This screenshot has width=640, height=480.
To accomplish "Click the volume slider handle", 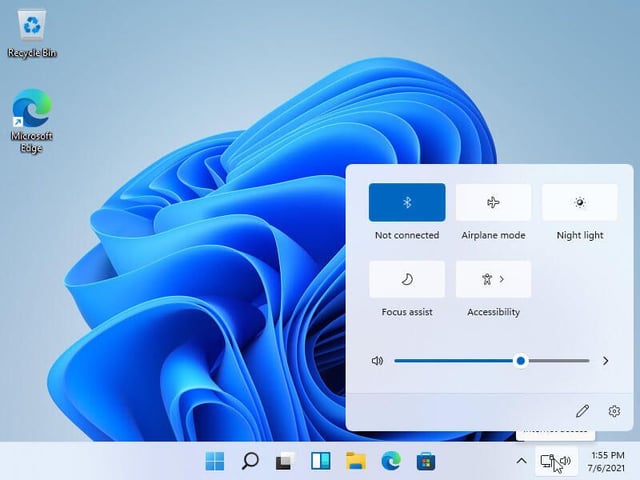I will (520, 361).
